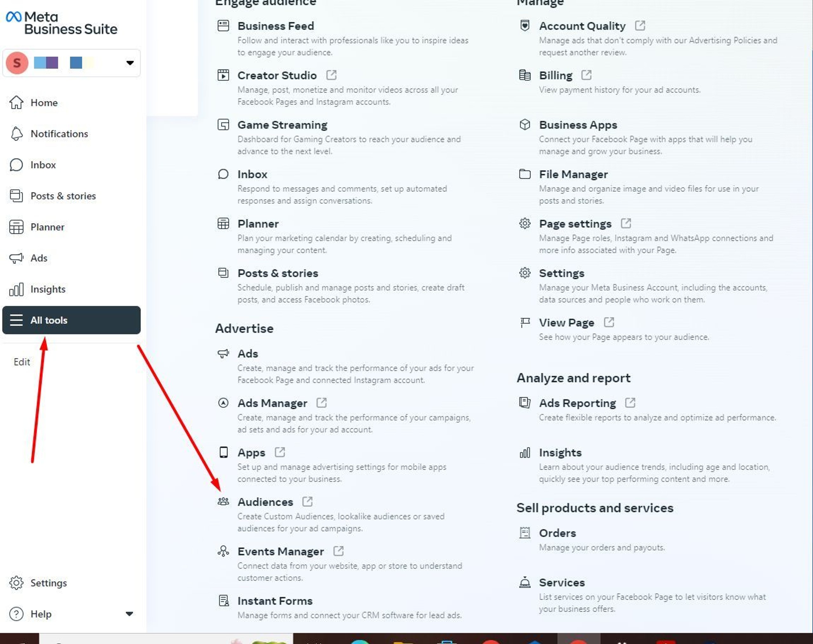This screenshot has height=644, width=813.
Task: Click the Ads Reporting icon
Action: (525, 403)
